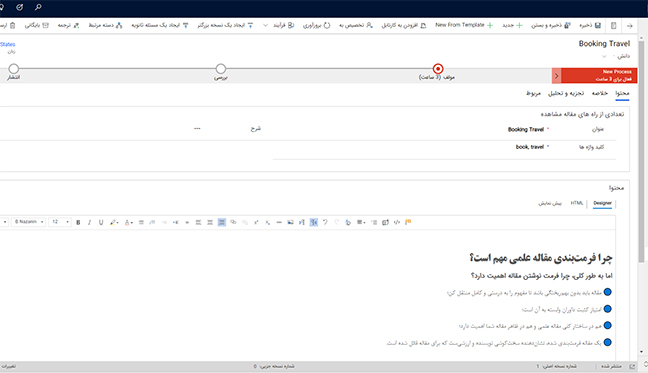648x373 pixels.
Task: Click ایجاد یک نسخه بزرگتر button
Action: click(225, 25)
